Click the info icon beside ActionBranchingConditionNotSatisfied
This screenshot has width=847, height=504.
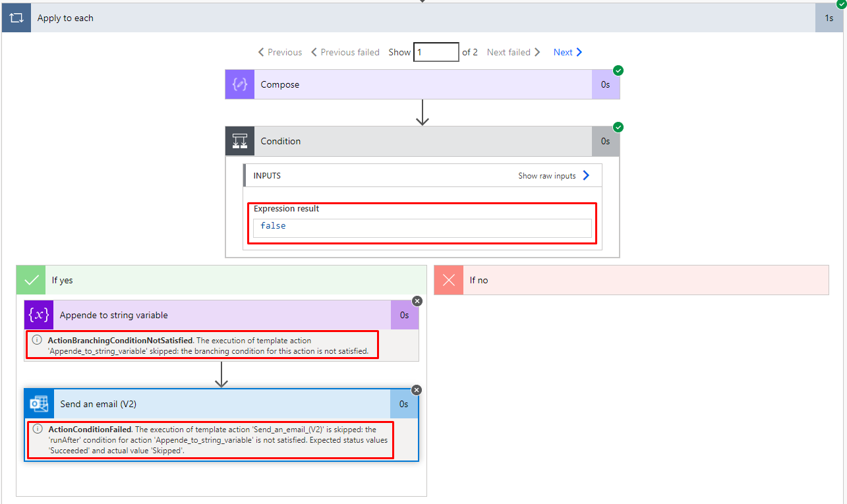pos(37,340)
